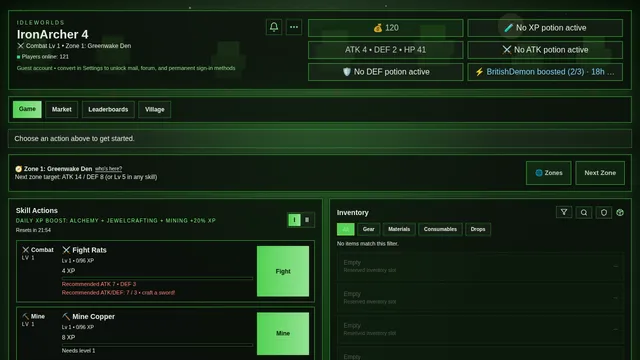Select the Materials inventory filter

399,229
